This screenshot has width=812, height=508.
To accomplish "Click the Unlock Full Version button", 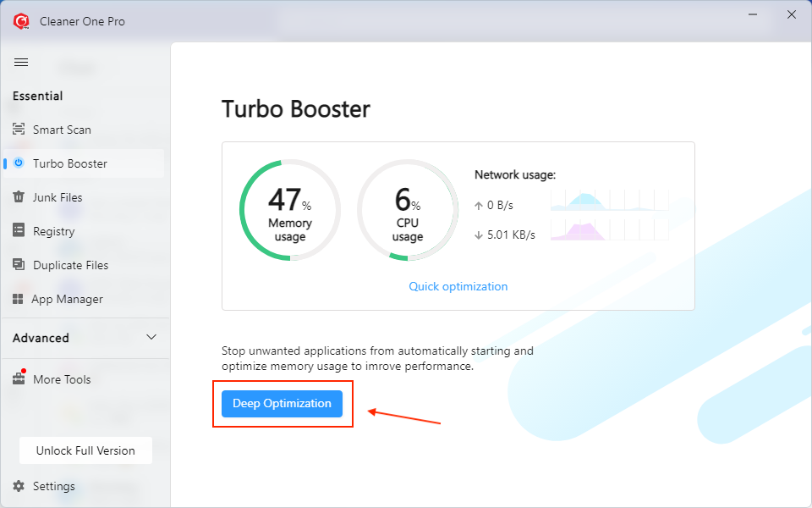I will coord(85,450).
